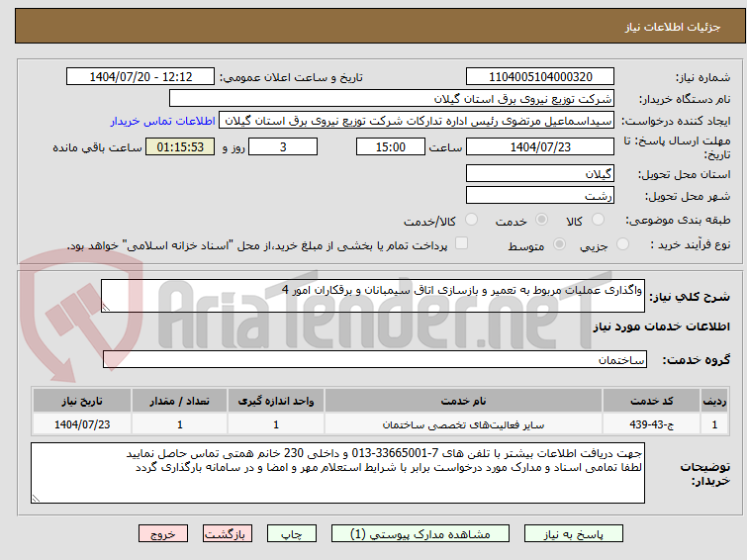Click the جزئیات اطلاعات نیاز header title
Image resolution: width=747 pixels, height=560 pixels.
click(673, 27)
